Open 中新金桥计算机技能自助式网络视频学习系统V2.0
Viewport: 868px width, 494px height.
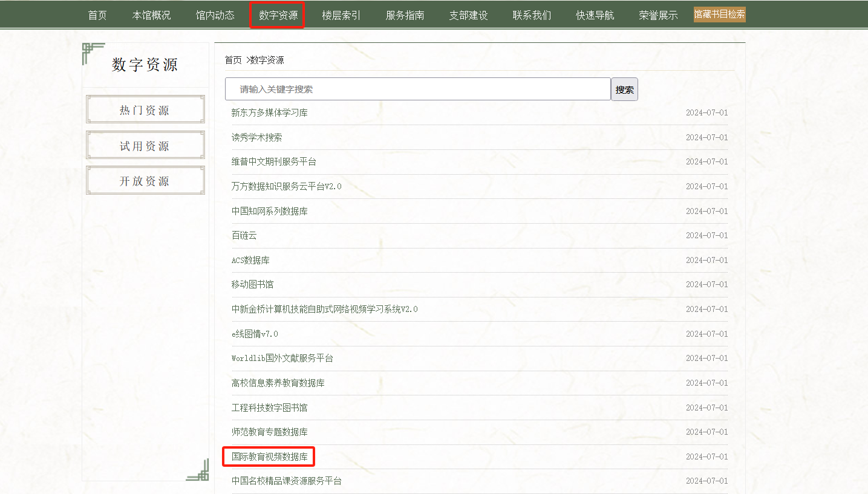click(x=324, y=309)
